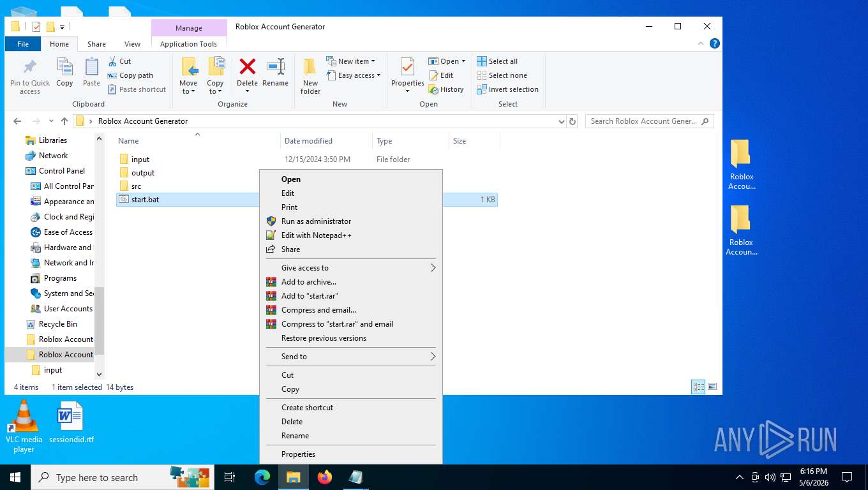Select the input folder row
Image resolution: width=868 pixels, height=490 pixels.
[x=306, y=160]
